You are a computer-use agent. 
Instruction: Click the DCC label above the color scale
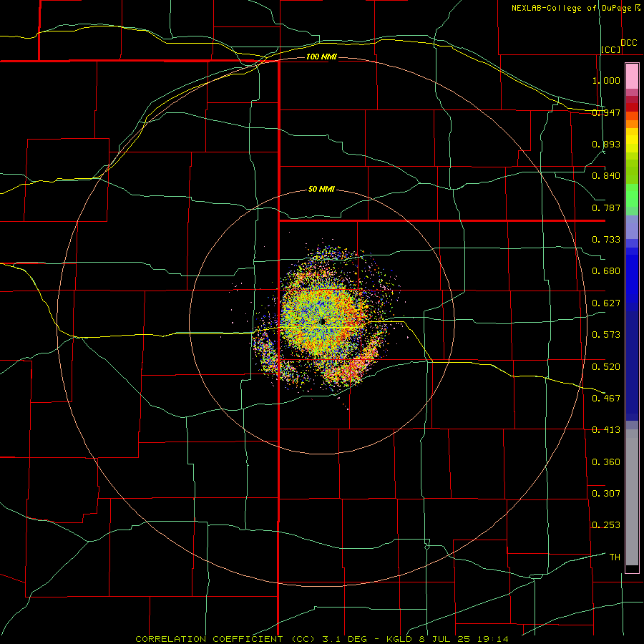(x=628, y=43)
